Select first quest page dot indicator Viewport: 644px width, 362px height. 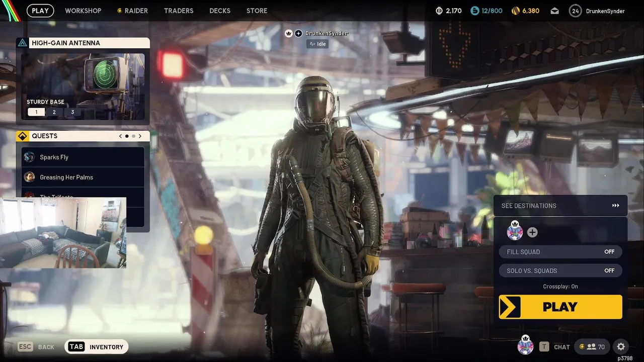tap(127, 136)
